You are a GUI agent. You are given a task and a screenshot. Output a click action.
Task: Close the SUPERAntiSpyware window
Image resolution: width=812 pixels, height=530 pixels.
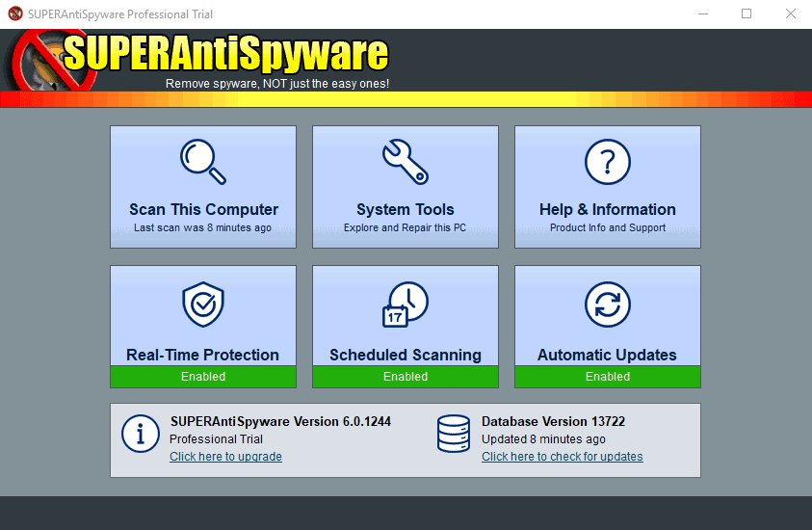[790, 14]
